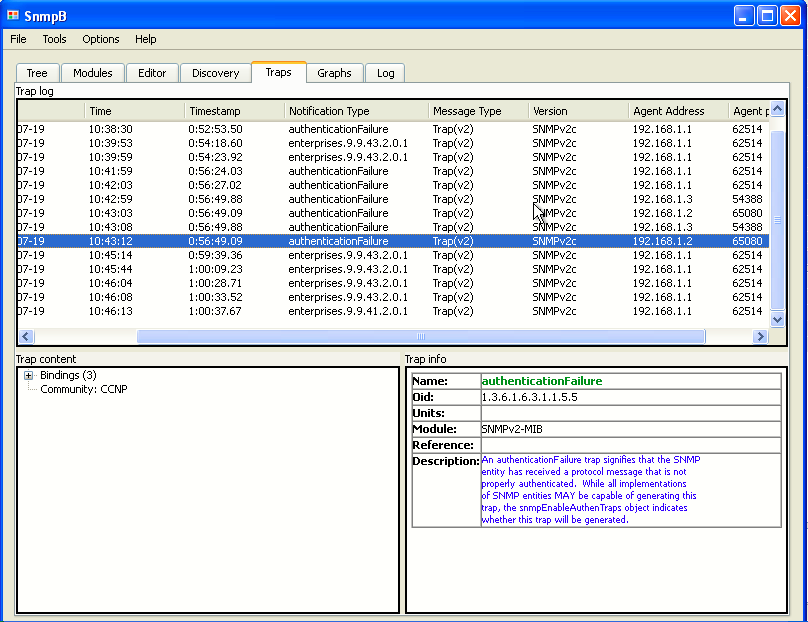Switch to the Modules tab
Screen dimensions: 808x622
[x=93, y=73]
